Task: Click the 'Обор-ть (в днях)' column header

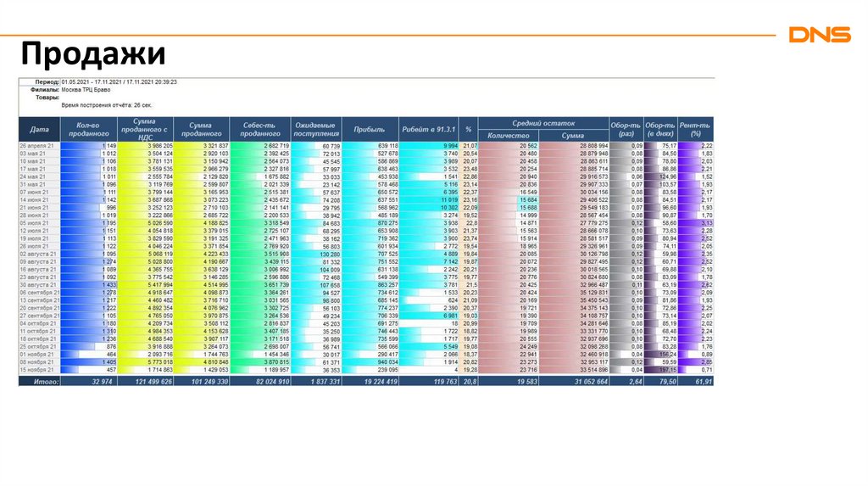Action: pos(660,129)
